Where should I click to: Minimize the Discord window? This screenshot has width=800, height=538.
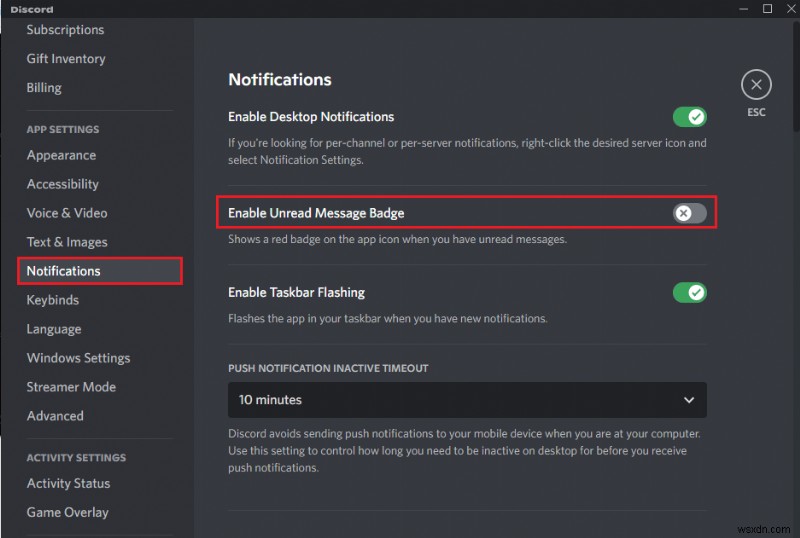[743, 9]
